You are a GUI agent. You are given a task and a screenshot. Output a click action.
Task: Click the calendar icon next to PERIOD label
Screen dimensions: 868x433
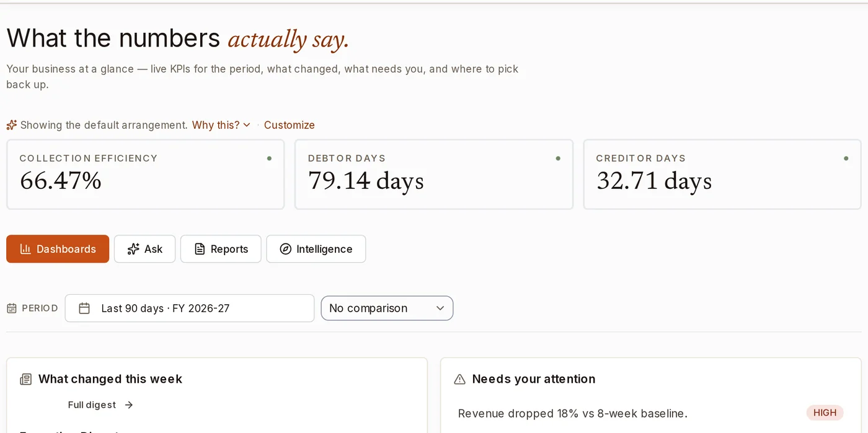tap(12, 308)
